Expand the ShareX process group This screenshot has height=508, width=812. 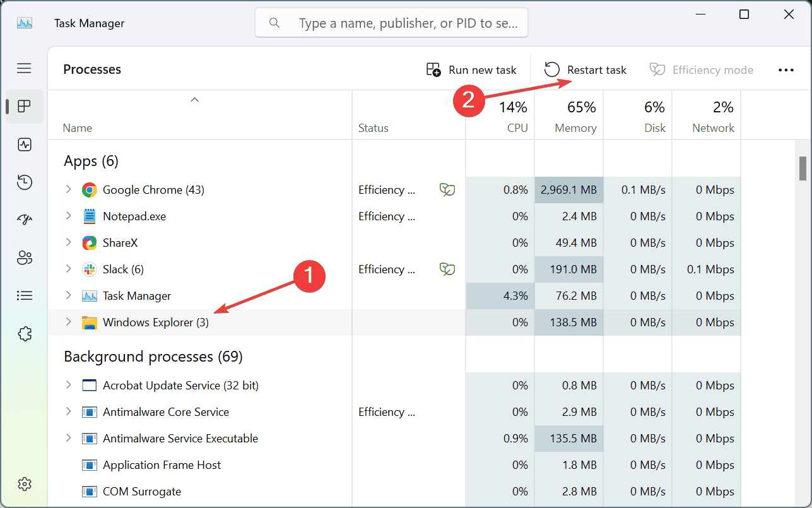point(69,242)
